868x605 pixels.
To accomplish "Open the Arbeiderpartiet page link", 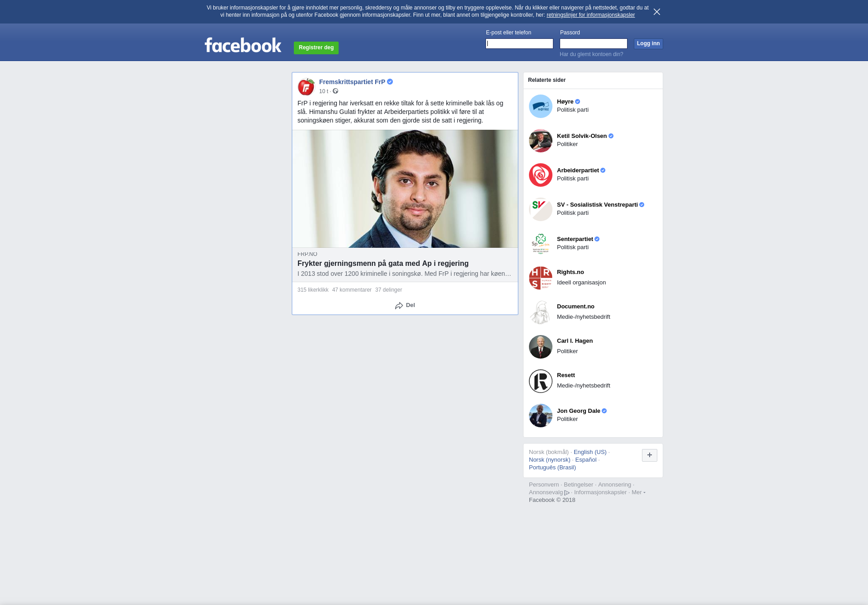I will [578, 170].
